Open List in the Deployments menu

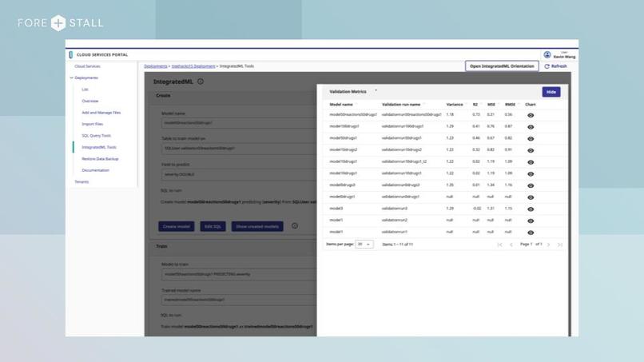pyautogui.click(x=85, y=90)
